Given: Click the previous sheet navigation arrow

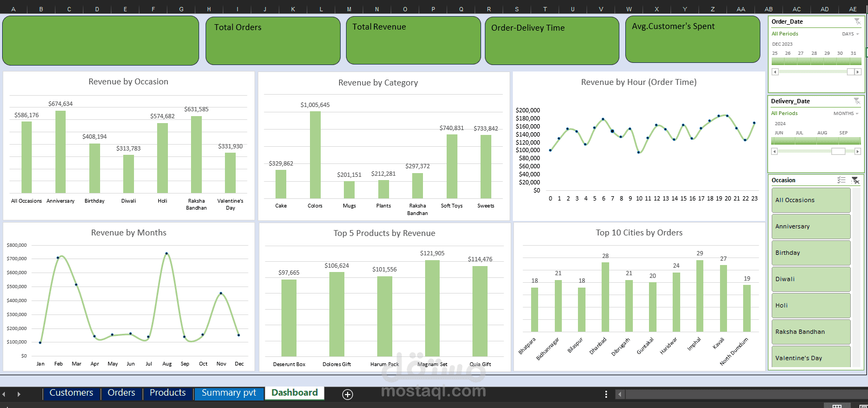Looking at the screenshot, I should (x=4, y=394).
